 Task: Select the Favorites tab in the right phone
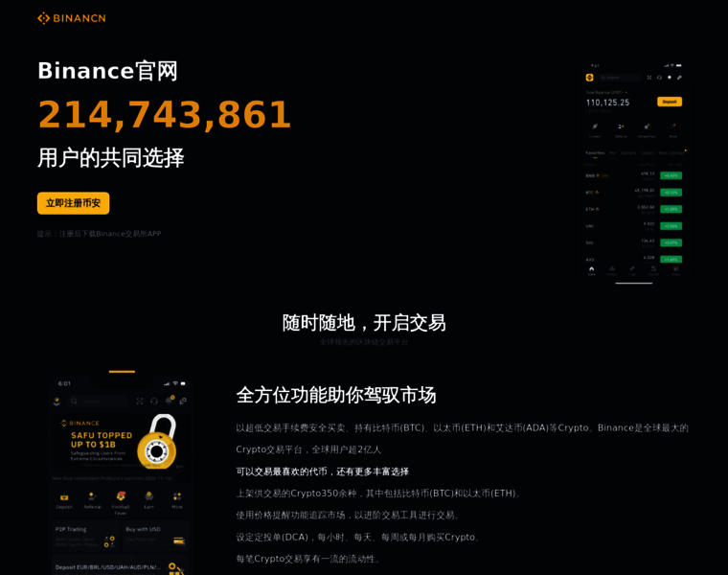595,152
